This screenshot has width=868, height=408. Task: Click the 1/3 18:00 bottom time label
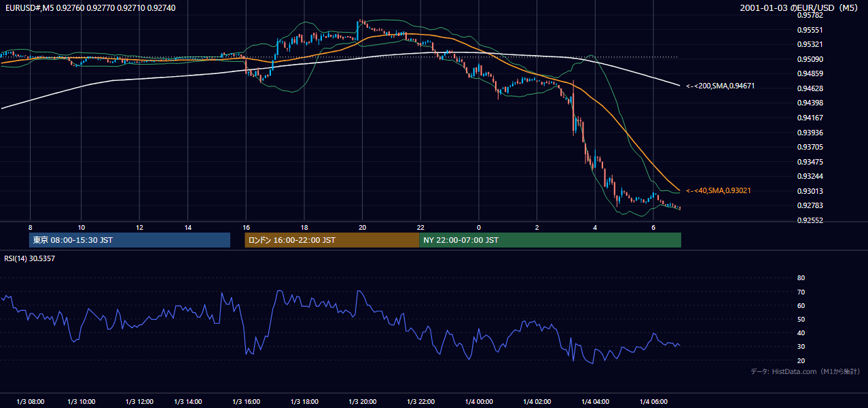pyautogui.click(x=304, y=402)
